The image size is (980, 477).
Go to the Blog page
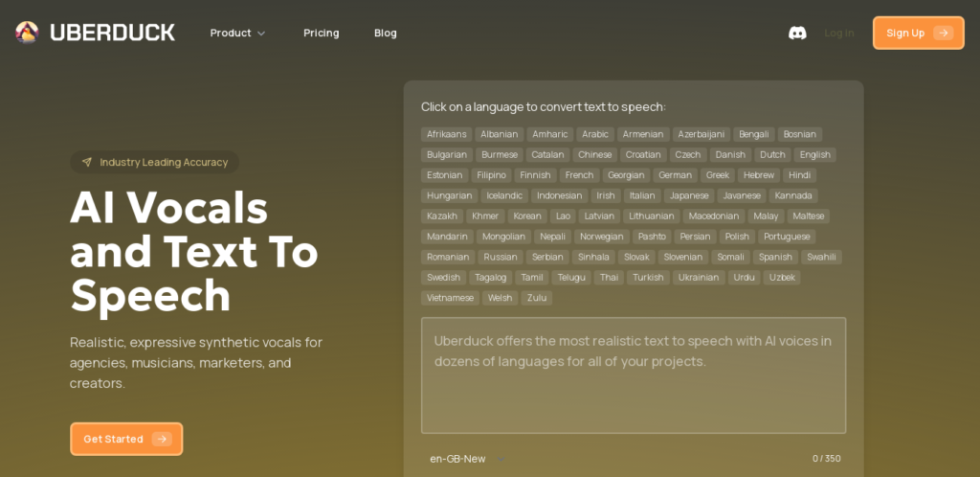point(386,33)
